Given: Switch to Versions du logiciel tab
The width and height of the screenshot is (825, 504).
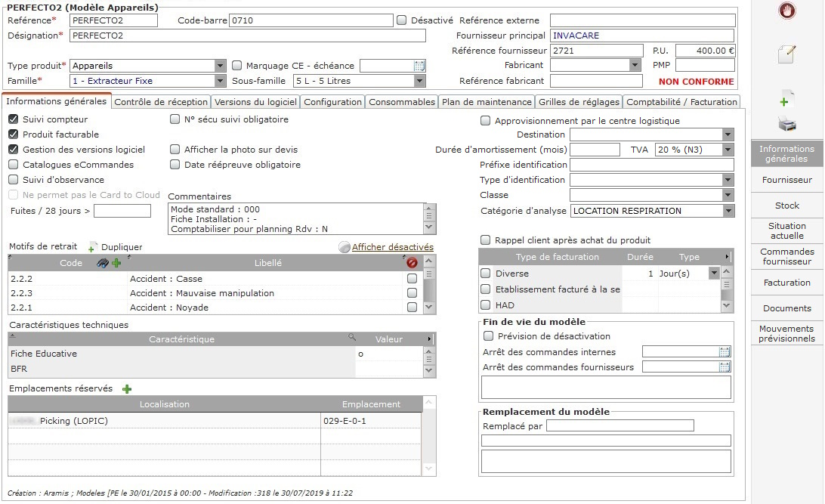Looking at the screenshot, I should pyautogui.click(x=255, y=102).
